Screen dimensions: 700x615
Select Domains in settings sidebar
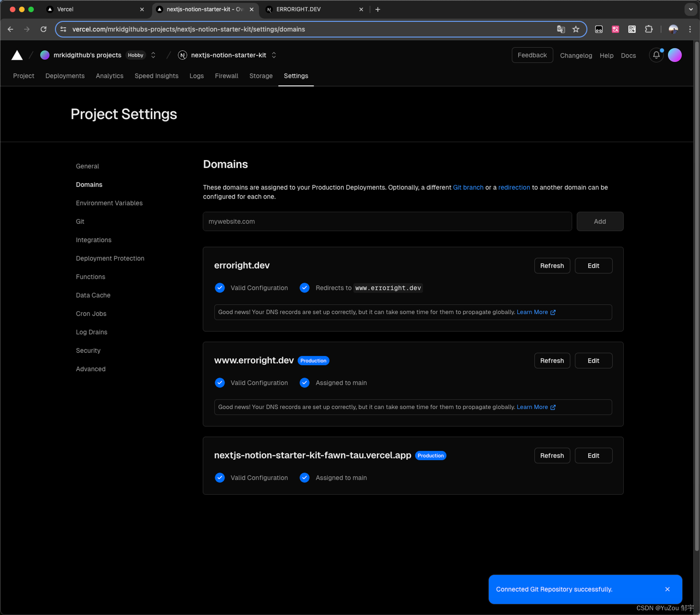click(89, 185)
